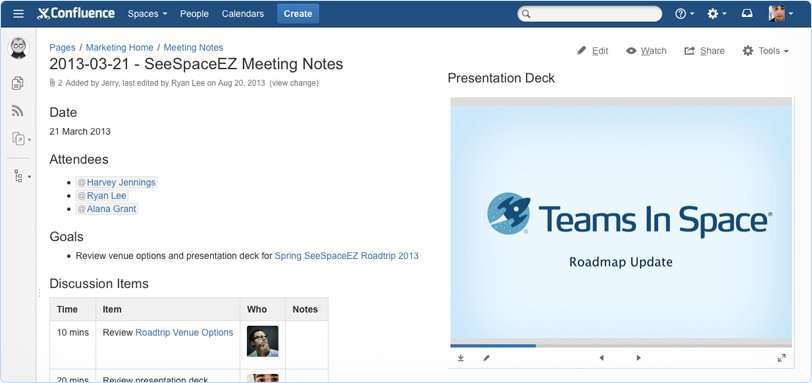Go to the previous slide
The height and width of the screenshot is (383, 812).
tap(601, 358)
